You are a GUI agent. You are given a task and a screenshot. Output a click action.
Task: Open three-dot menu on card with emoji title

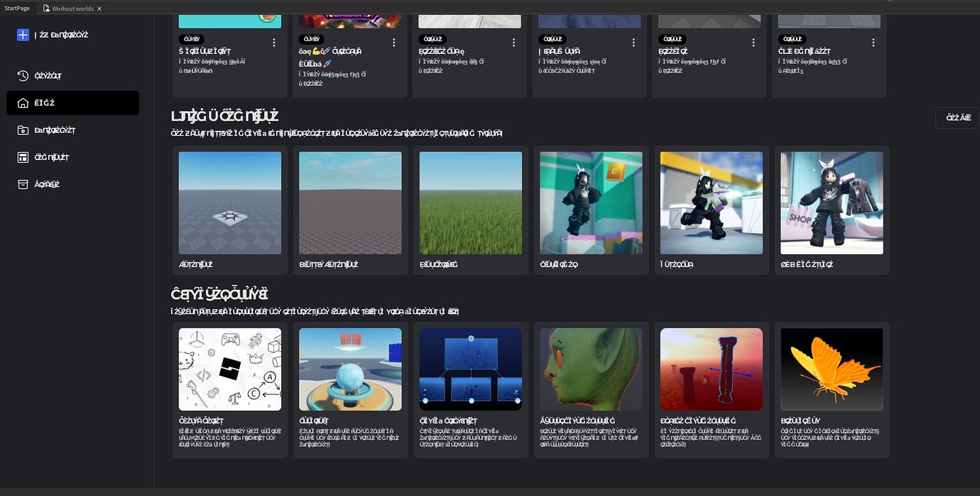(394, 43)
